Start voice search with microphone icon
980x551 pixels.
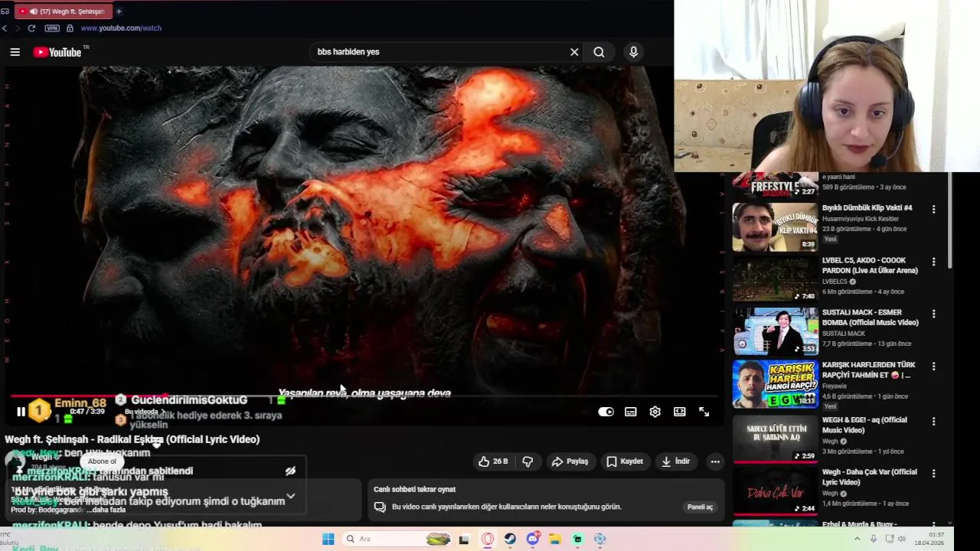633,52
